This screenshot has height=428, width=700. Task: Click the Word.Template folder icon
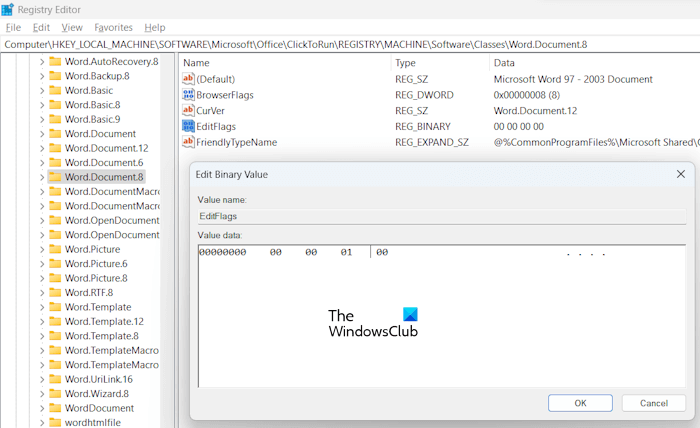55,307
